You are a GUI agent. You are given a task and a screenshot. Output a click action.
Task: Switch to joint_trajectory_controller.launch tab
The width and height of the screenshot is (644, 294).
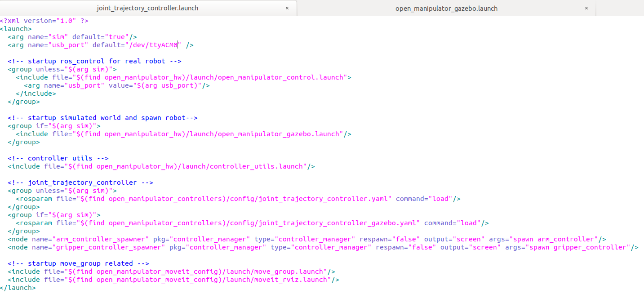(147, 8)
